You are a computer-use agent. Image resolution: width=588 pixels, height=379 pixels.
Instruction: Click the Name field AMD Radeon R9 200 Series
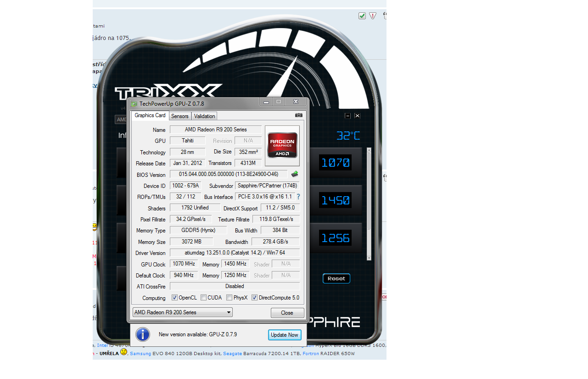216,130
